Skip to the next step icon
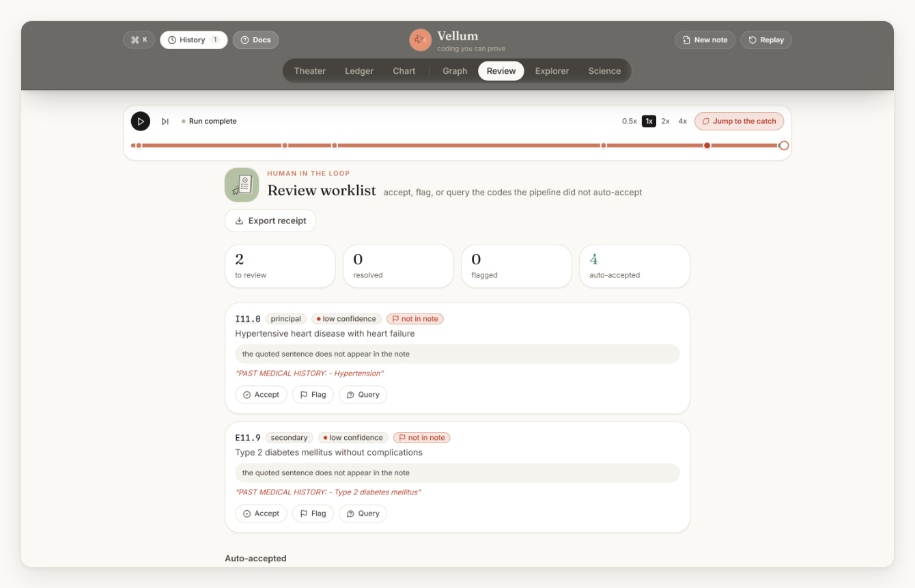 165,122
